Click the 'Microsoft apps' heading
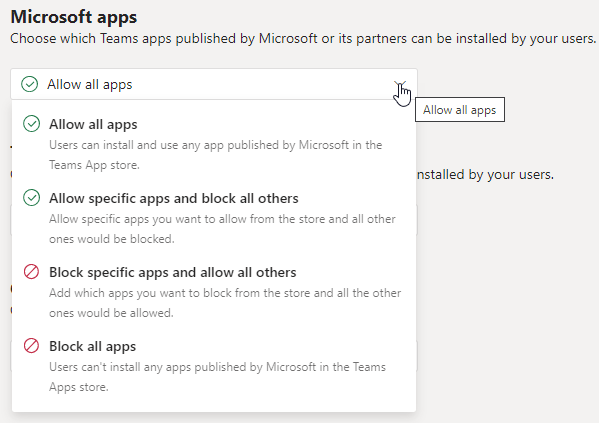This screenshot has height=423, width=599. tap(74, 17)
